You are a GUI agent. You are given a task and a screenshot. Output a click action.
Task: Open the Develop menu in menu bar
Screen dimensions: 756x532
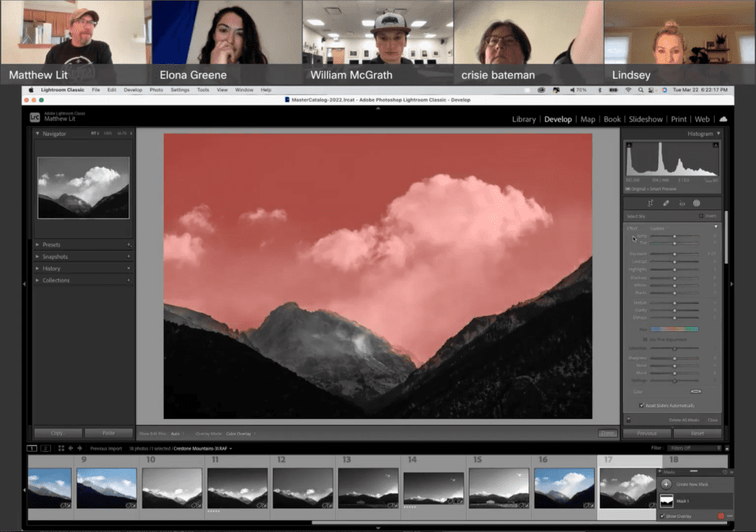(133, 90)
